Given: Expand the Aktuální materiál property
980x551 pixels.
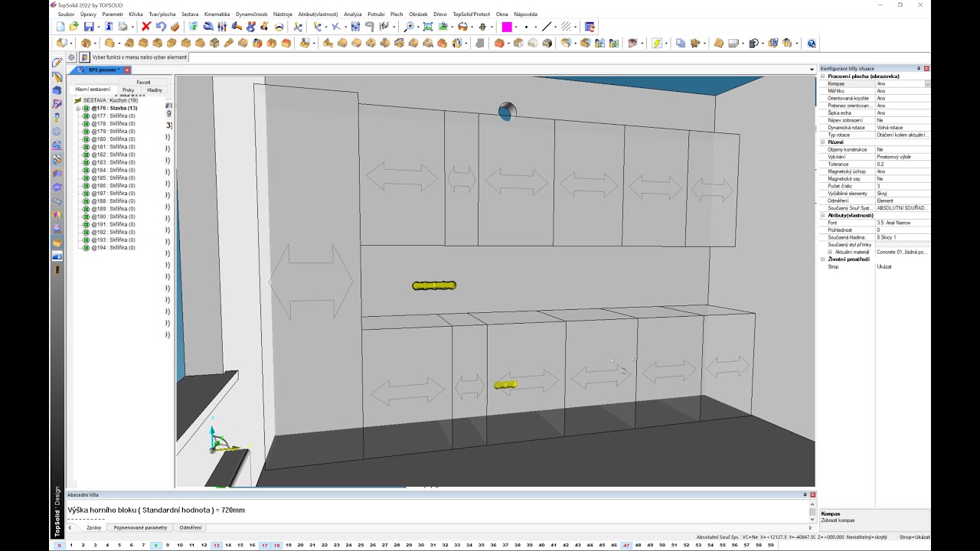Looking at the screenshot, I should [x=830, y=252].
